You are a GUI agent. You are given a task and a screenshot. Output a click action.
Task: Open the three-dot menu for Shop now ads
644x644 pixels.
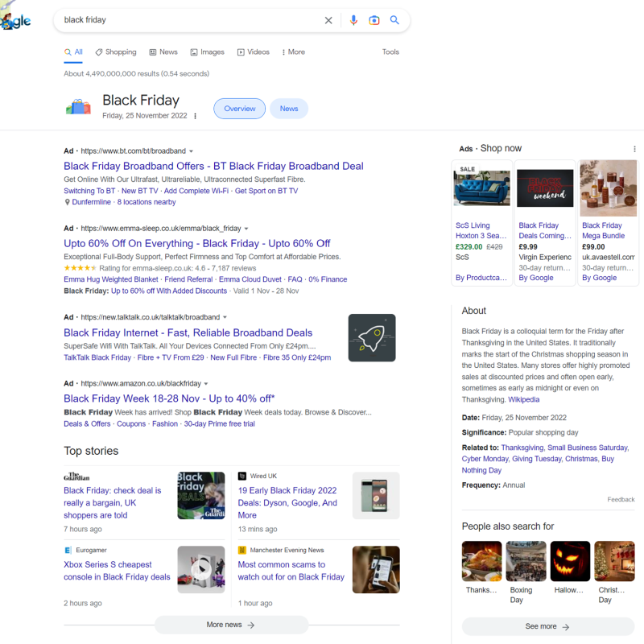634,149
